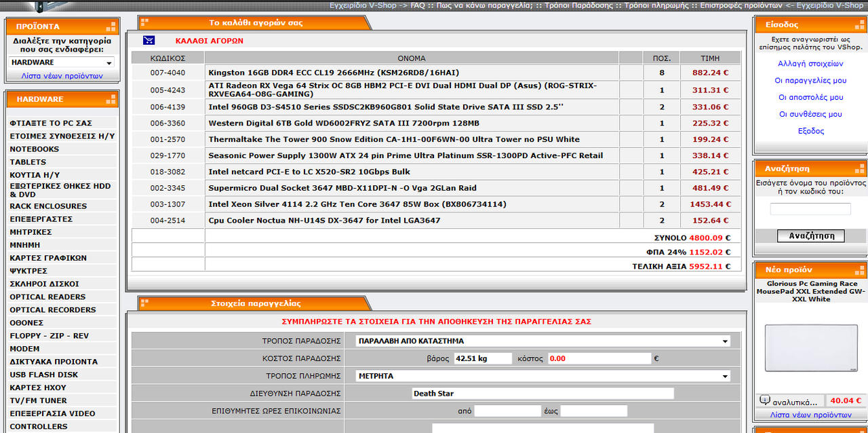Open the FAQ link in the top bar
868x433 pixels.
[418, 5]
